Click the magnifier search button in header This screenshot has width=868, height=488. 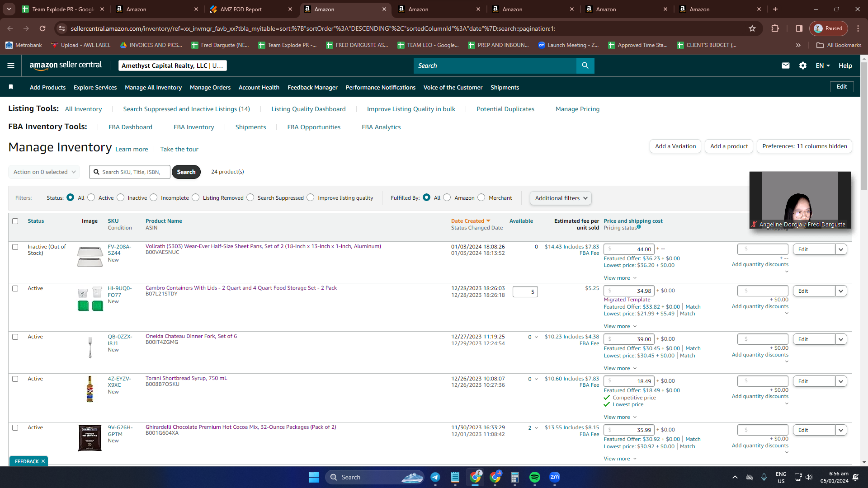point(585,66)
